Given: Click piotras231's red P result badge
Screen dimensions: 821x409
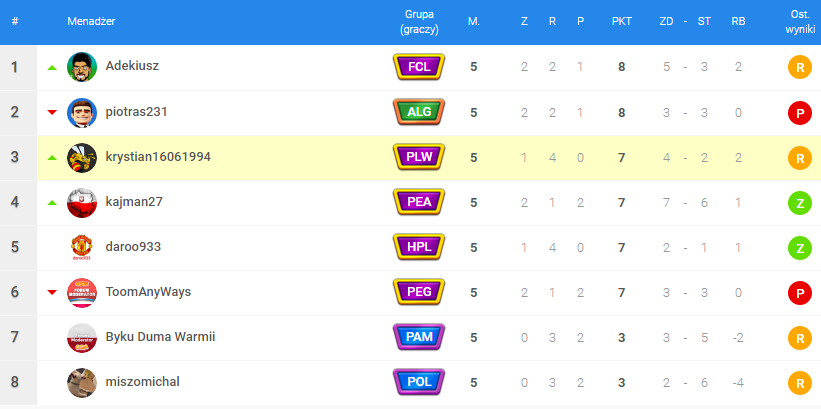Looking at the screenshot, I should 798,113.
